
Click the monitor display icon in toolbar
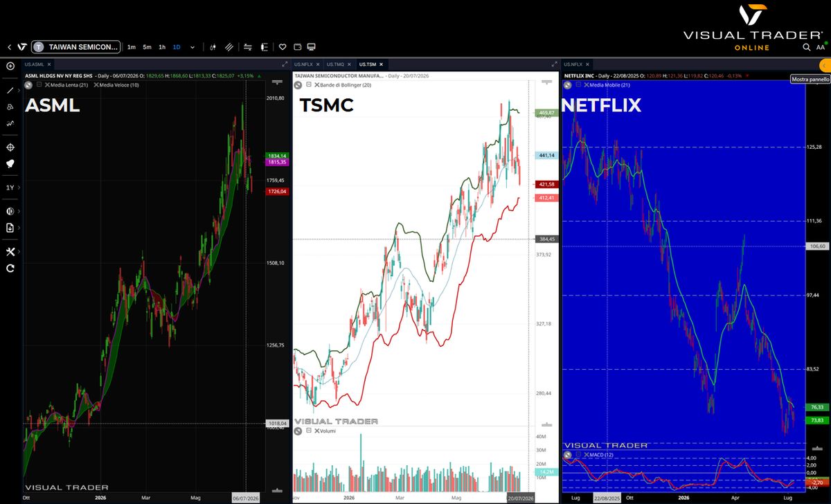coord(311,47)
